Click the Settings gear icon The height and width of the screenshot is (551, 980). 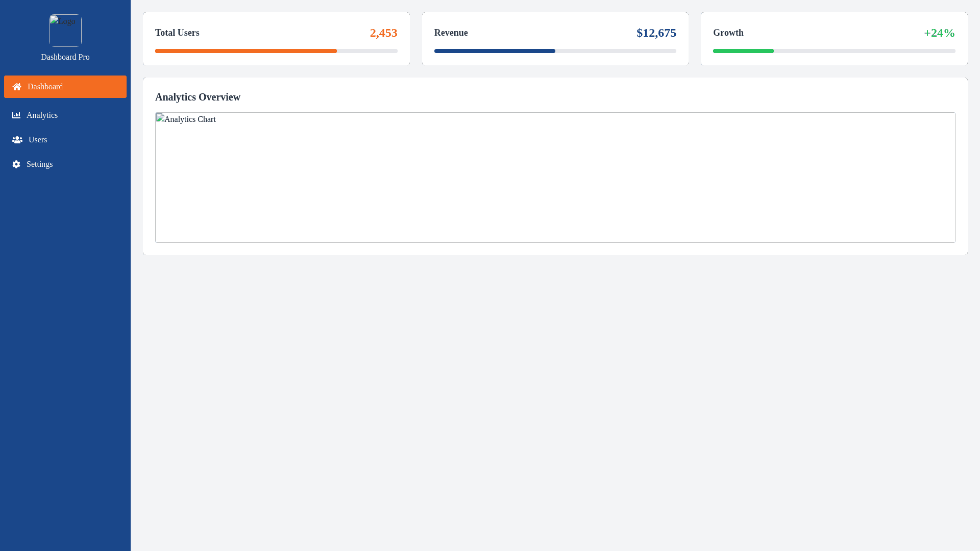point(16,164)
